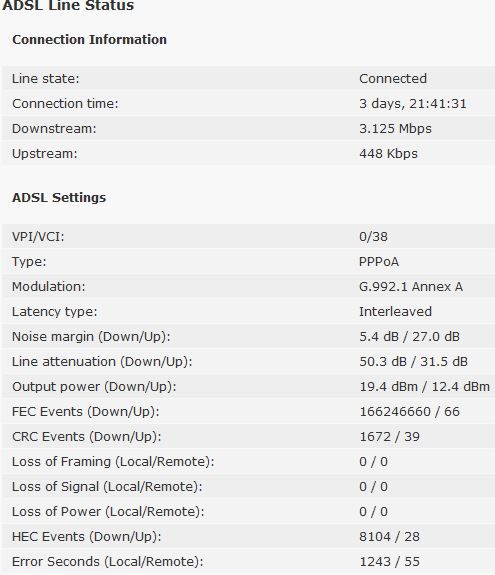Select the Loss of Signal row label
This screenshot has width=495, height=575.
pyautogui.click(x=107, y=487)
